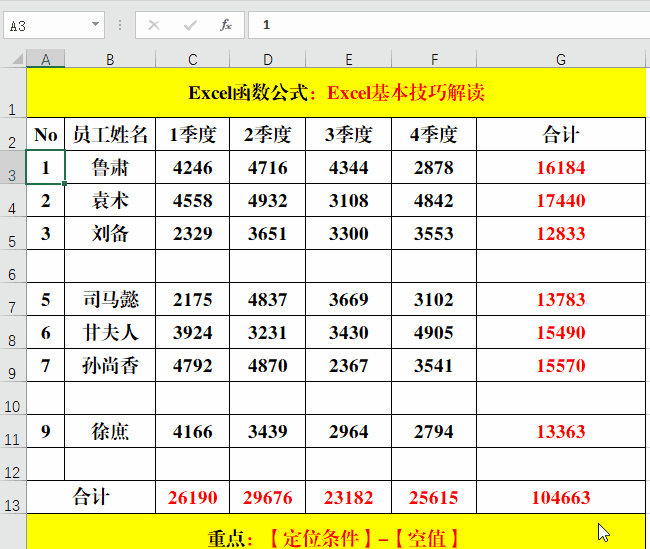This screenshot has height=549, width=650.
Task: Click the cell with value 4932
Action: click(x=267, y=201)
